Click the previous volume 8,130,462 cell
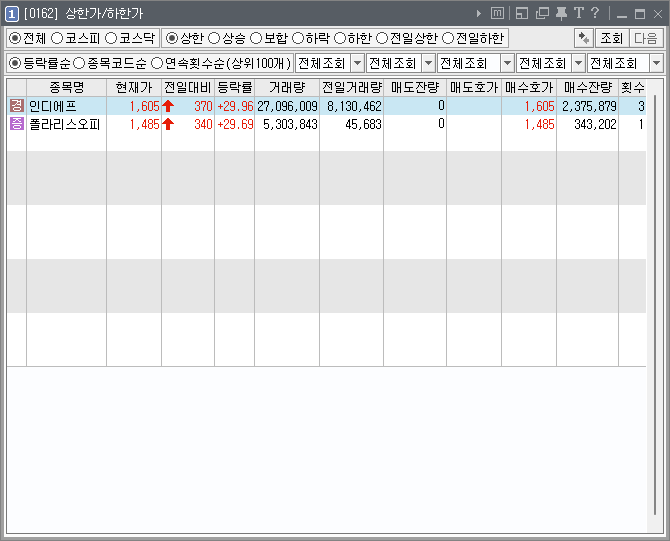Viewport: 670px width, 541px height. point(354,106)
